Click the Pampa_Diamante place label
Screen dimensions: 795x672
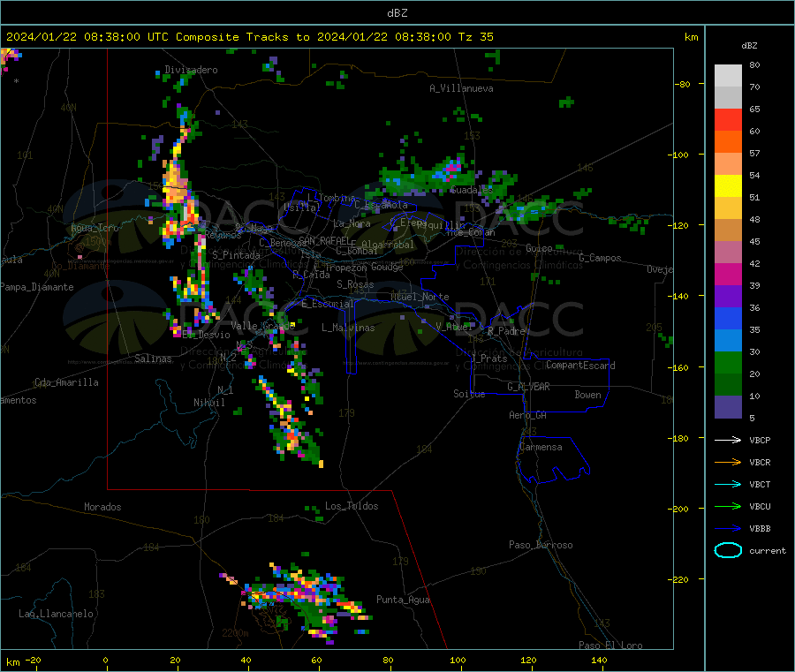(x=37, y=287)
